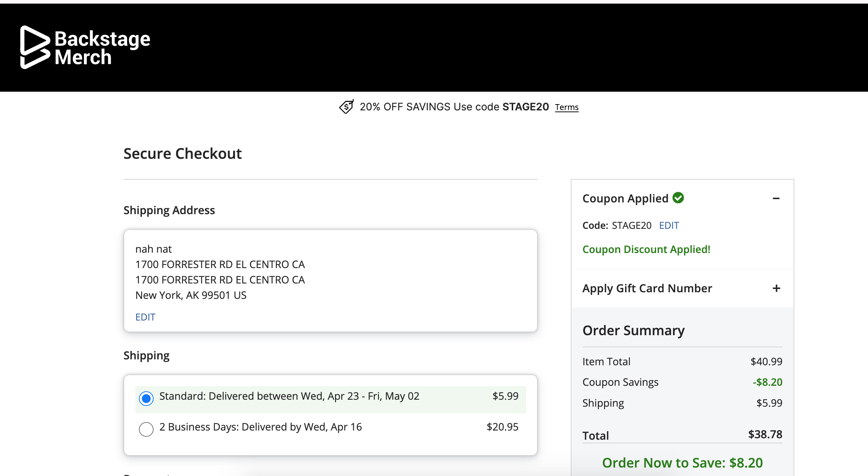Click the $20.95 express shipping price
868x476 pixels.
coord(502,427)
